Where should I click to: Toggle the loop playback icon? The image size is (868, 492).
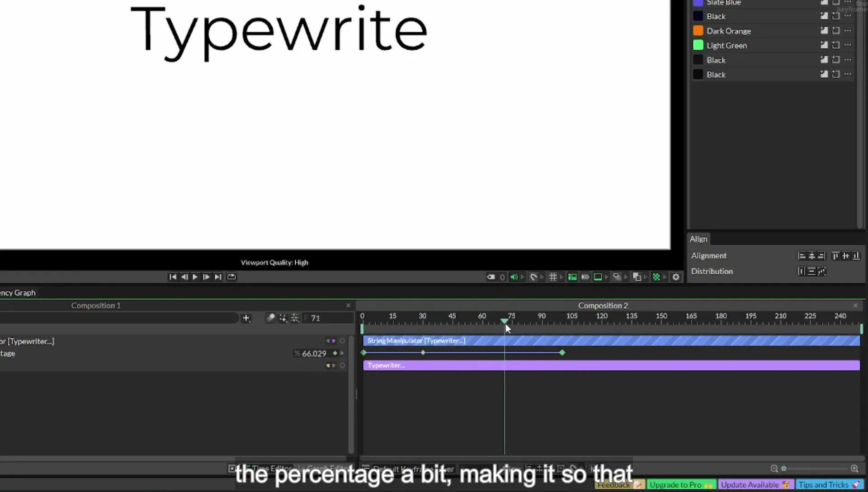tap(231, 277)
